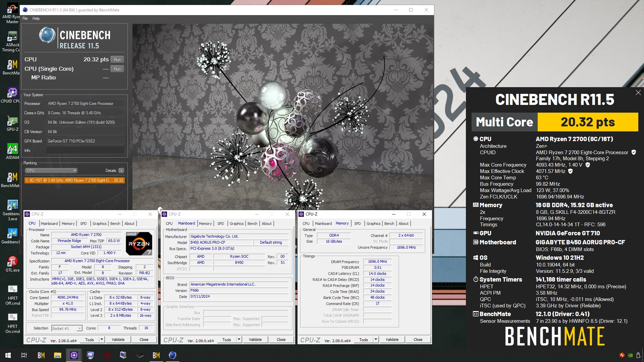
Task: Click the Core Speed value 4090.24 MHz
Action: (68, 298)
